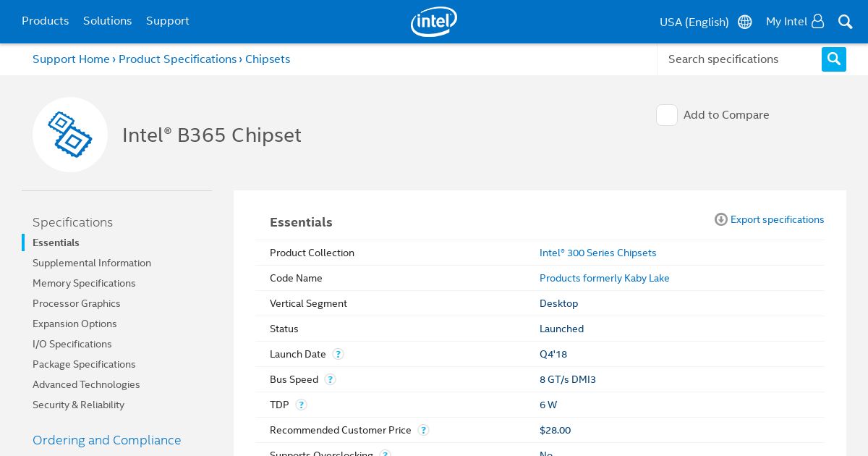The width and height of the screenshot is (868, 456).
Task: Jump to Memory Specifications section
Action: coord(84,283)
